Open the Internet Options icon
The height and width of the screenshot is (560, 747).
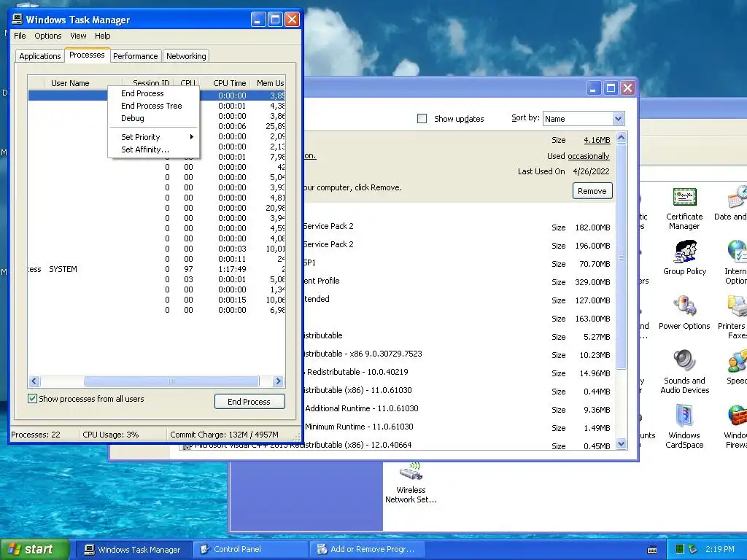click(736, 262)
